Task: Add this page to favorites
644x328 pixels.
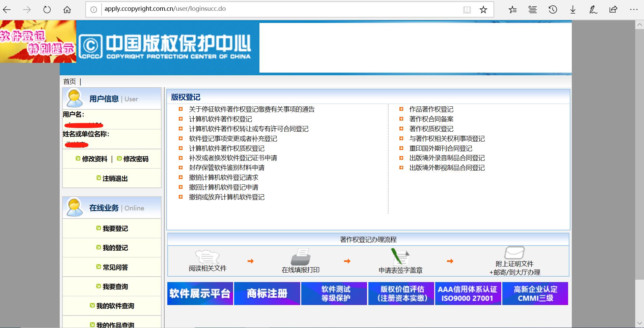Action: click(484, 9)
